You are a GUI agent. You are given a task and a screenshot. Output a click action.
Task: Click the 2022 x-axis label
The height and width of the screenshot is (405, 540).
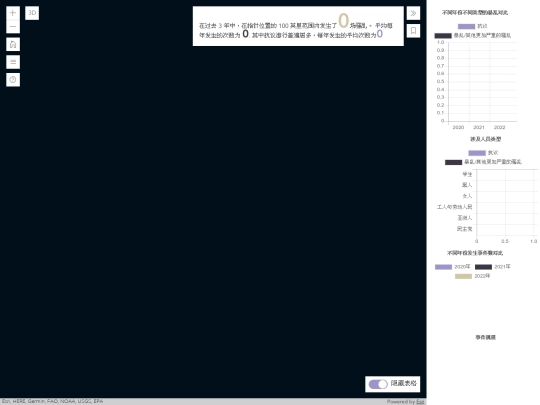point(499,127)
